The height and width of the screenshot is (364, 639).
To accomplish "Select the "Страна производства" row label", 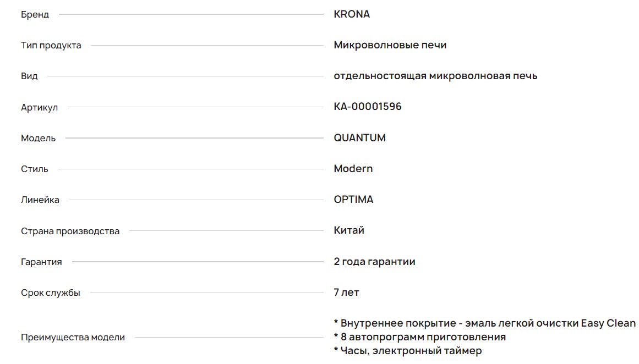I will pos(70,231).
